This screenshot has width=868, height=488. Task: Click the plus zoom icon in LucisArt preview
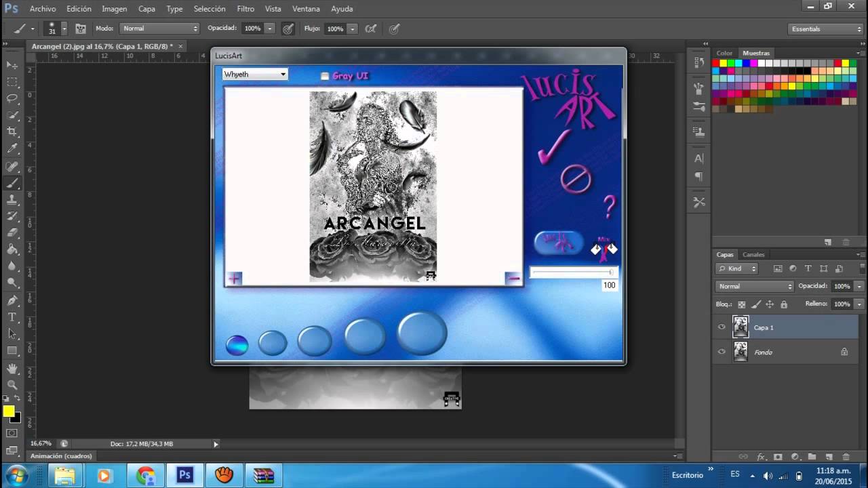[235, 278]
